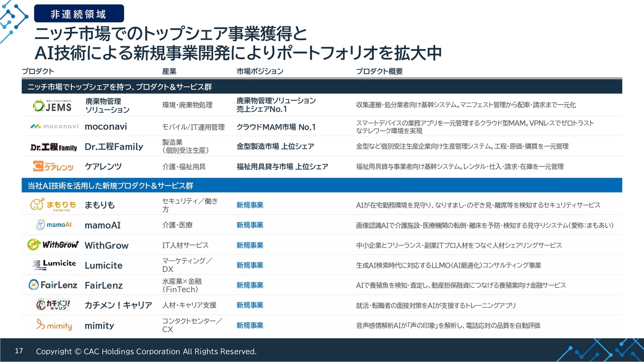644x362 pixels.
Task: Click 新規事業 in the まもりも row
Action: (250, 205)
